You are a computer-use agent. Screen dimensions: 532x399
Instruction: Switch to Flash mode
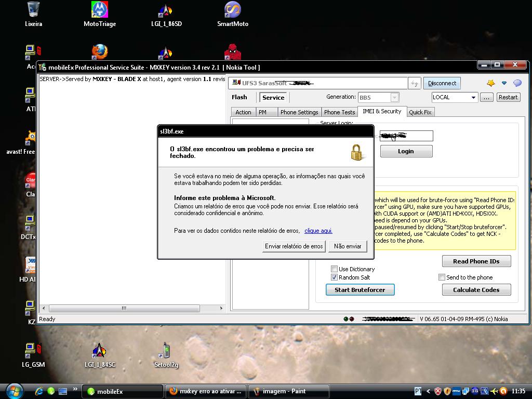coord(240,97)
